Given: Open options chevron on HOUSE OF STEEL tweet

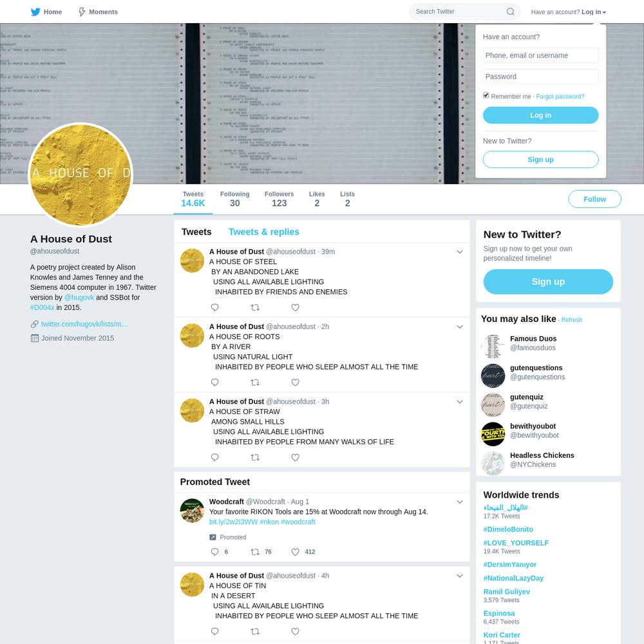Looking at the screenshot, I should [460, 252].
